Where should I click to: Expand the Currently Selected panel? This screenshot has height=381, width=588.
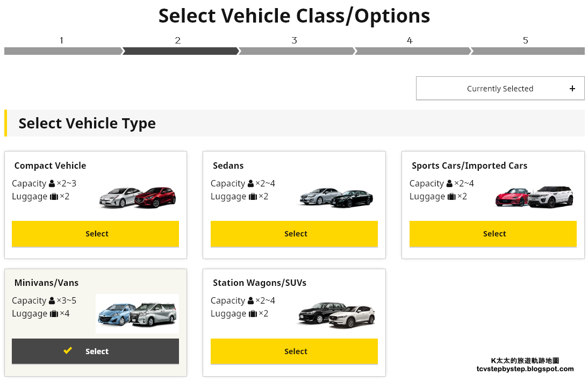[500, 89]
